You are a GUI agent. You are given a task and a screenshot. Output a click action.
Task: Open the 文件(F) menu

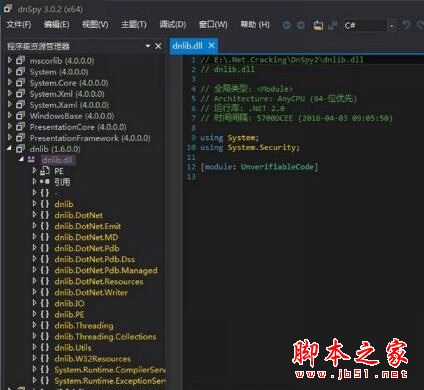tap(19, 25)
